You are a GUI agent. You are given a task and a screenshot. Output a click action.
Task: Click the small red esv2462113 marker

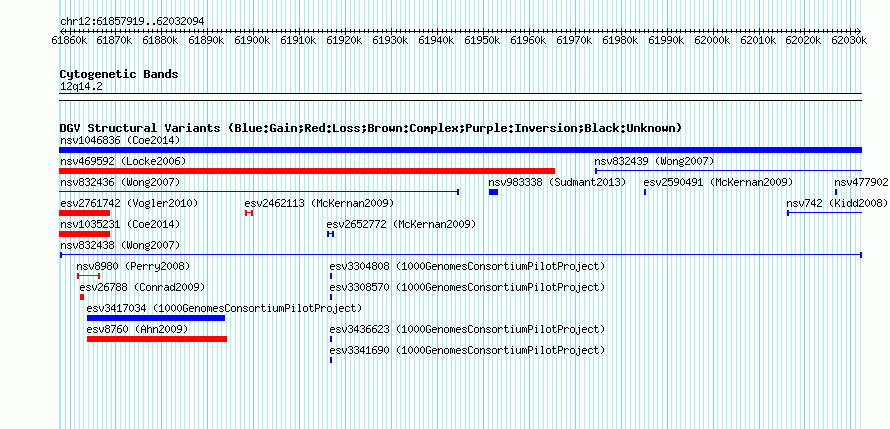(x=249, y=213)
